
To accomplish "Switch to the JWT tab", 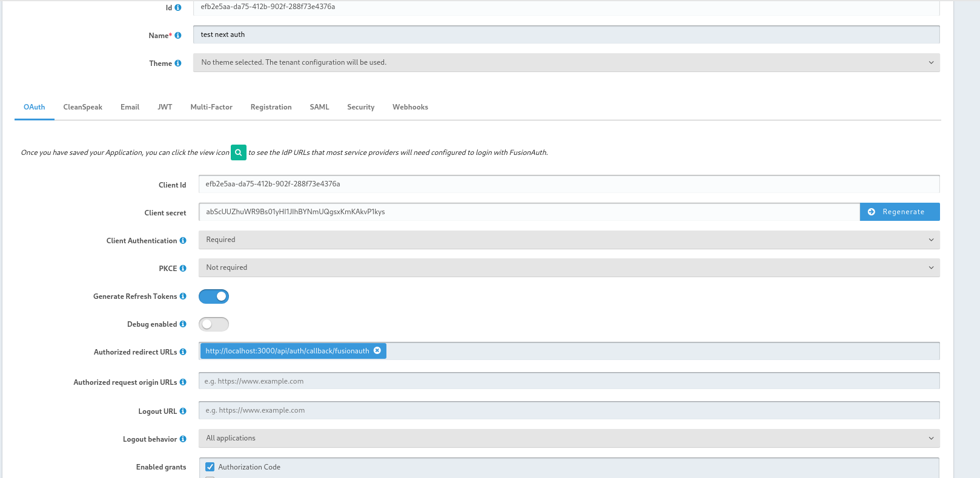I will coord(165,107).
